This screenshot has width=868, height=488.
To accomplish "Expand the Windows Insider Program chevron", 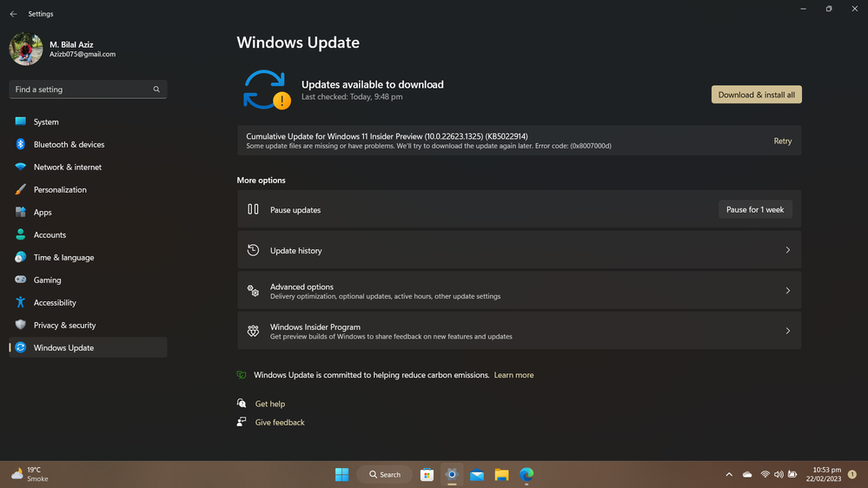I will coord(788,331).
